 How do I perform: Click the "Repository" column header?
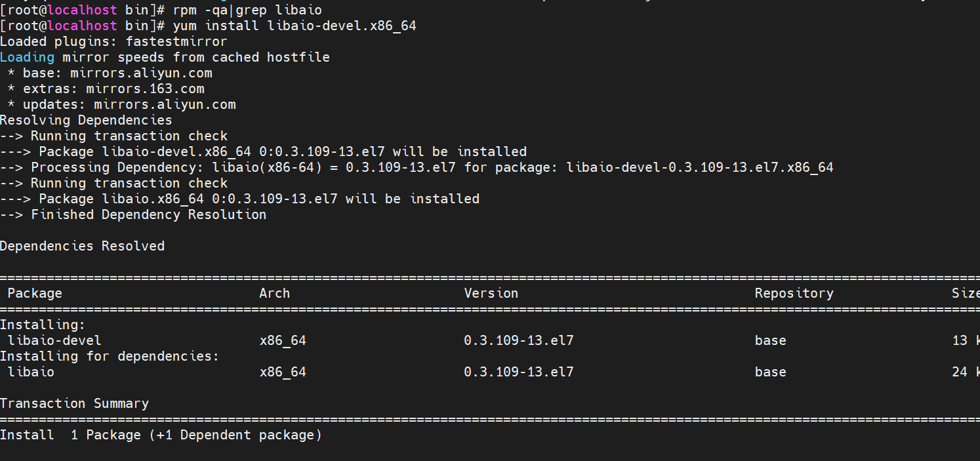coord(794,293)
